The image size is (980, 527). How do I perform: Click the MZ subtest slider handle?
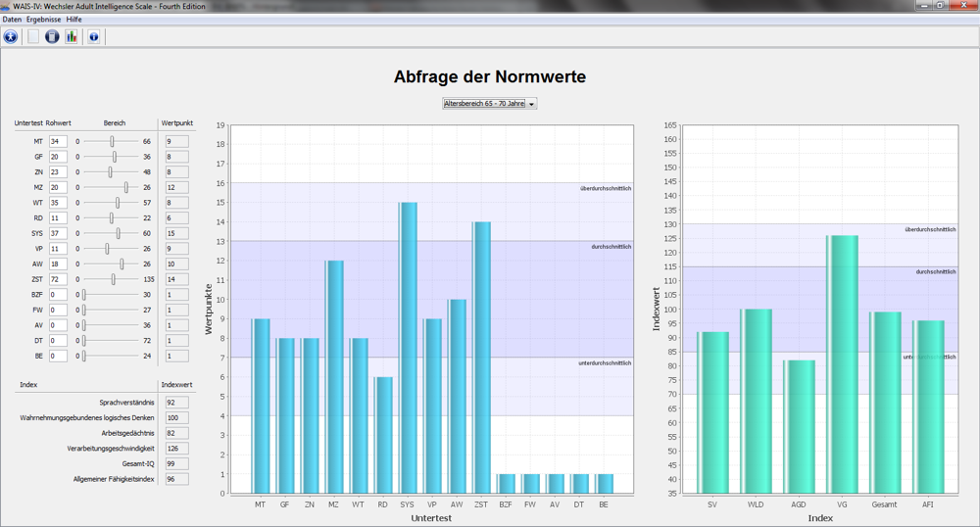pos(126,187)
